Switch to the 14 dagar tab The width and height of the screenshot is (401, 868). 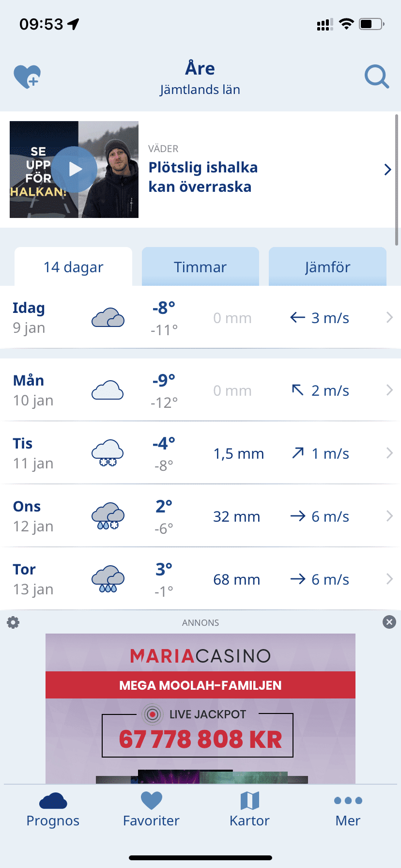click(x=74, y=267)
